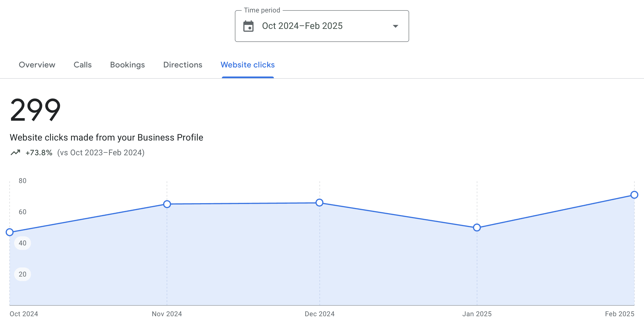
Task: Click the calendar icon in Time period
Action: pos(248,26)
